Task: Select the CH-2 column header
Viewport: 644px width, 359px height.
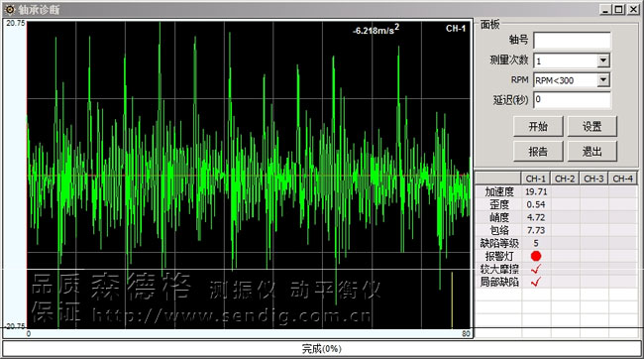Action: click(565, 179)
